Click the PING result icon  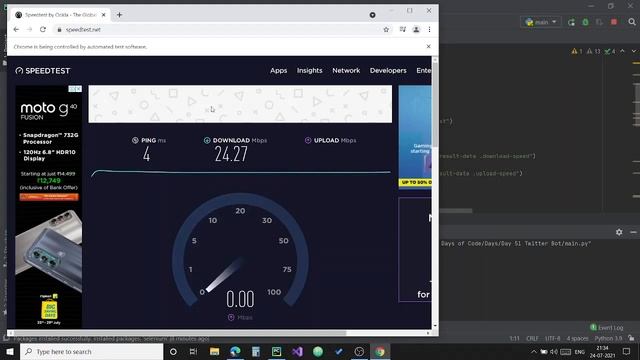pyautogui.click(x=135, y=140)
